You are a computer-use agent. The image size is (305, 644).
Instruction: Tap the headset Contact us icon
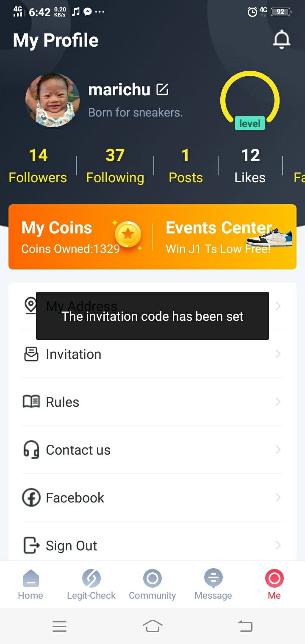[x=31, y=450]
